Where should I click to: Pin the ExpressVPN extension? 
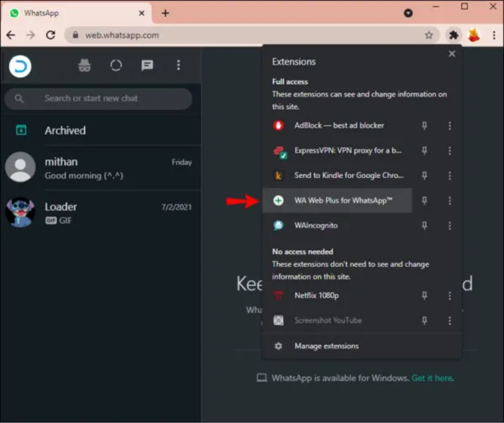[x=424, y=150]
